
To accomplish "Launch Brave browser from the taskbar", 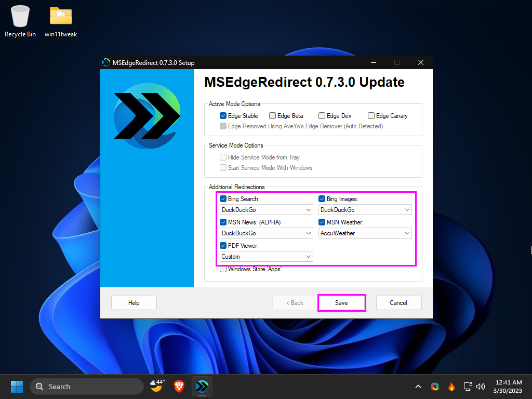I will (179, 387).
